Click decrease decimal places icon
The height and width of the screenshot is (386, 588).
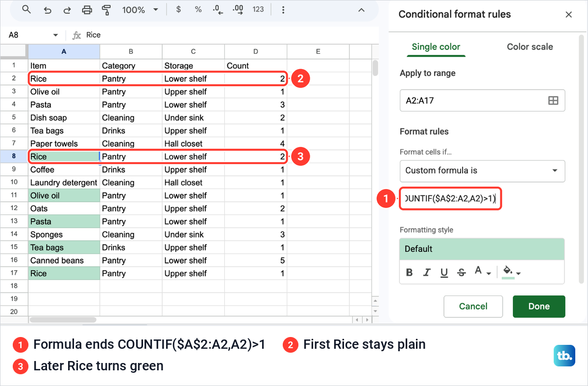tap(217, 9)
